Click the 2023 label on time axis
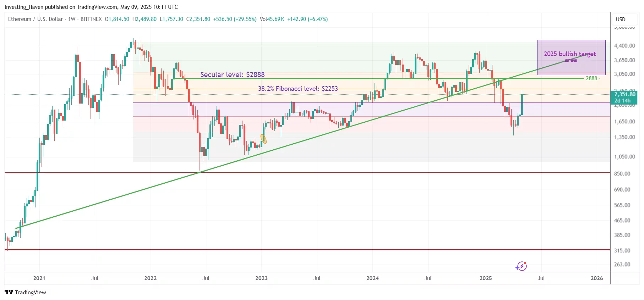 click(261, 278)
